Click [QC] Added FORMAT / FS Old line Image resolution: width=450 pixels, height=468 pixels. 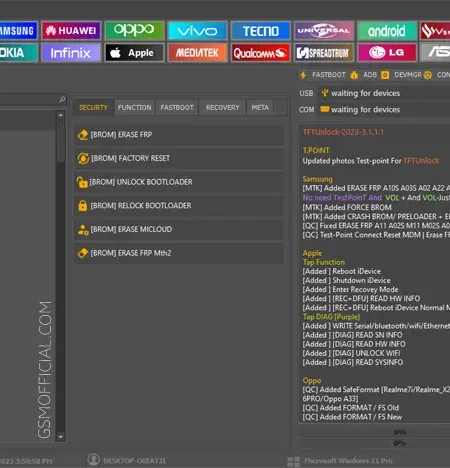[351, 408]
